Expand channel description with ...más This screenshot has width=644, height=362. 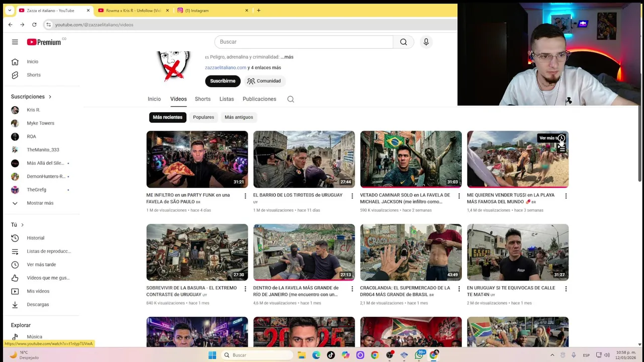tap(287, 57)
